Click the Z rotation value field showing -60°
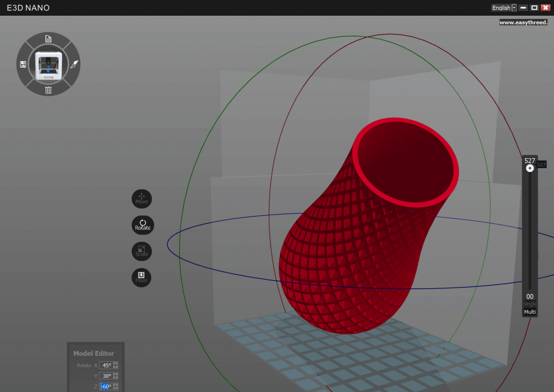 point(106,386)
